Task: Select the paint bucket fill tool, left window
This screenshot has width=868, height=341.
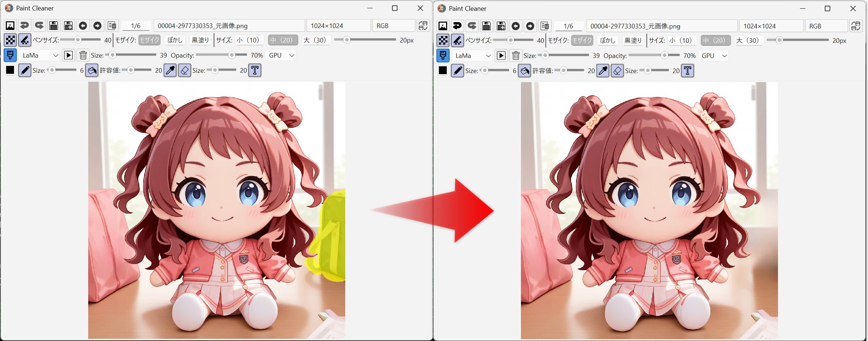Action: pos(92,70)
